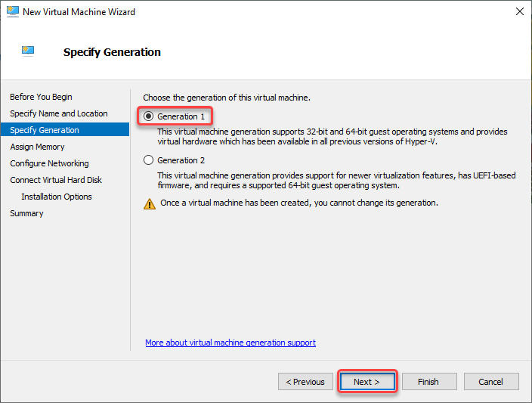Click the Next button

(367, 382)
